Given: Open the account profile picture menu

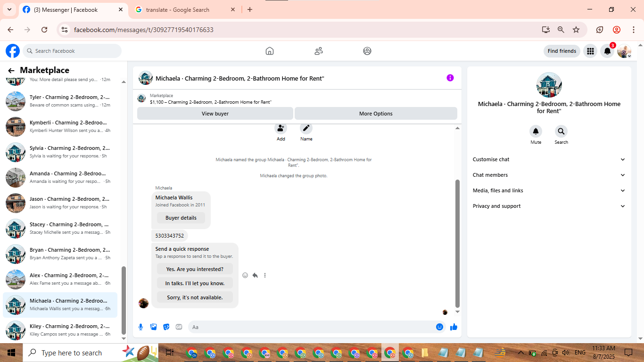Looking at the screenshot, I should coord(624,51).
